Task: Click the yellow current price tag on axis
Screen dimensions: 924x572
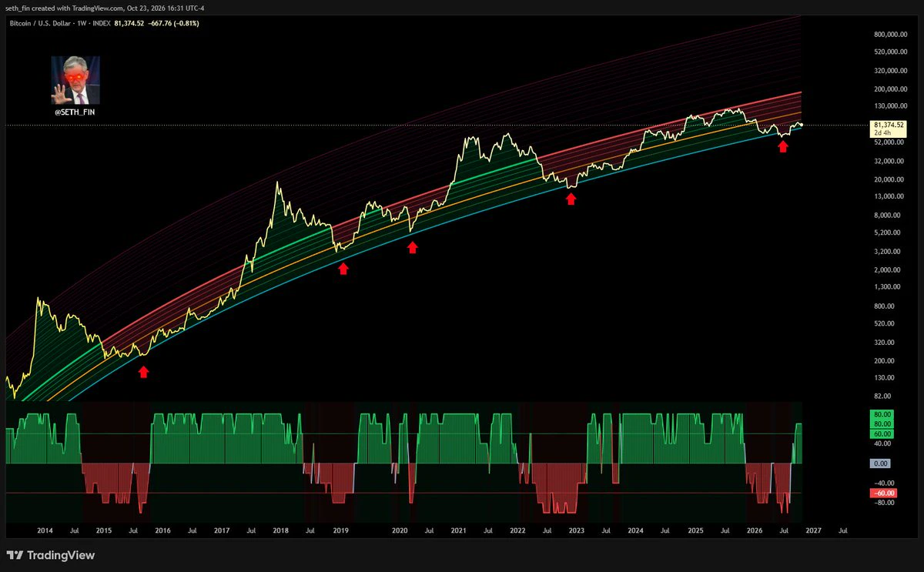Action: [889, 129]
